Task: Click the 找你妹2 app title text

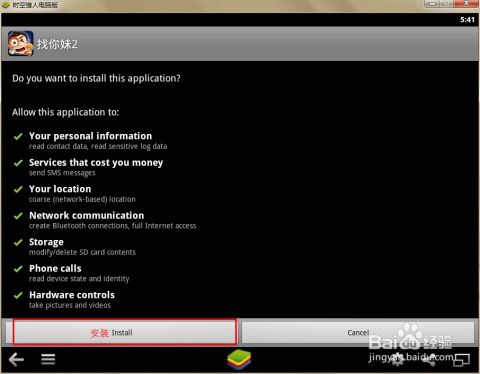Action: click(x=57, y=44)
